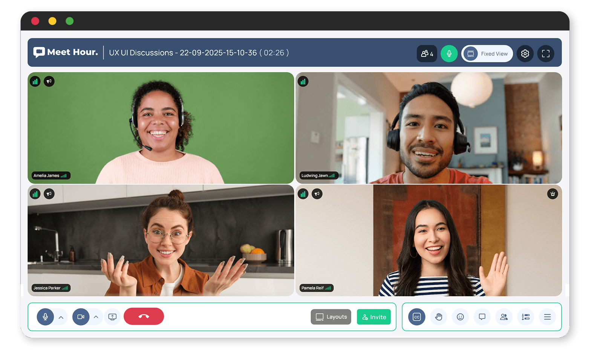
Task: End call with red hang-up button
Action: [144, 317]
